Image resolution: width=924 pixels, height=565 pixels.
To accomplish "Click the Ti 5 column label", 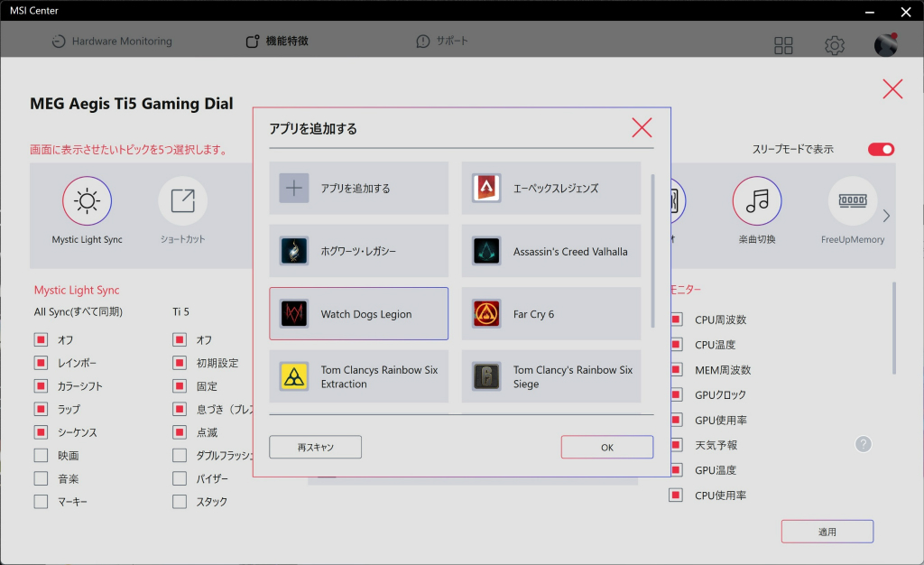I will (180, 311).
